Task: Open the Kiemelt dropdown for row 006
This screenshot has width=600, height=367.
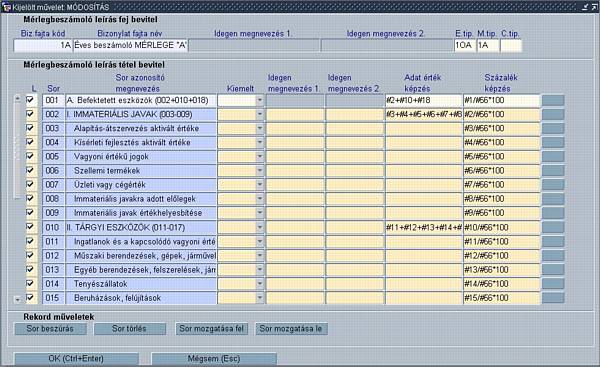Action: point(260,171)
